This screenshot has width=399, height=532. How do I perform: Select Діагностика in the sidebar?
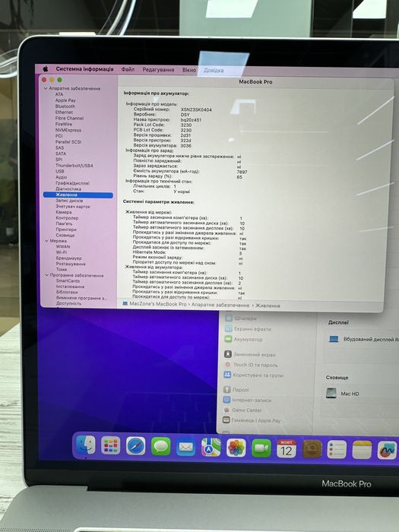pyautogui.click(x=68, y=188)
